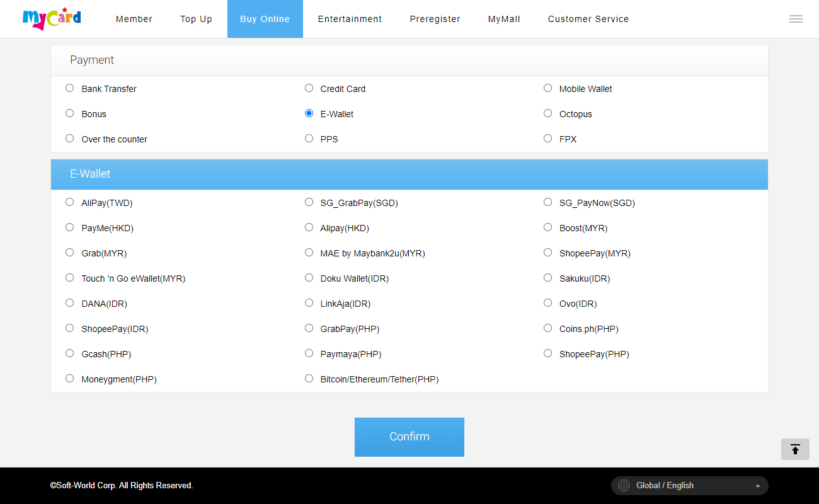Select the Buy Online tab
Image resolution: width=819 pixels, height=504 pixels.
[x=265, y=19]
